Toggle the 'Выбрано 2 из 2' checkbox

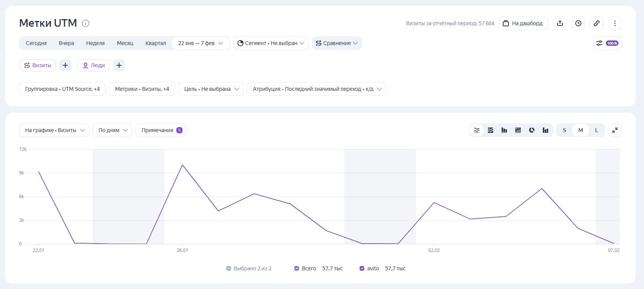[x=229, y=268]
